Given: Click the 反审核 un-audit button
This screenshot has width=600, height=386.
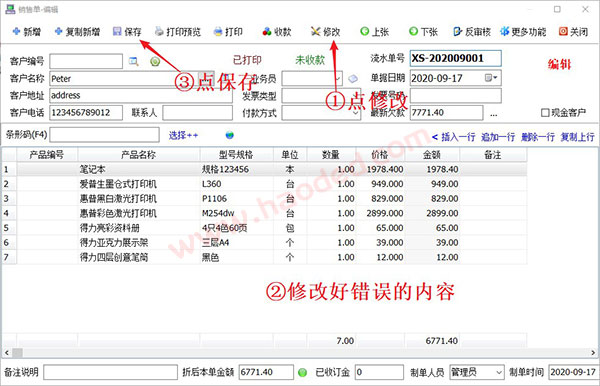Looking at the screenshot, I should 472,32.
